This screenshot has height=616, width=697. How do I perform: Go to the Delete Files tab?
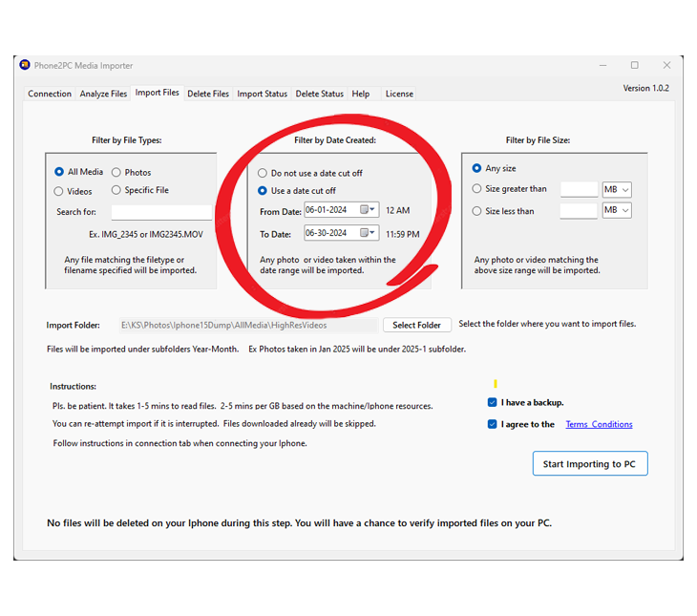pos(208,94)
